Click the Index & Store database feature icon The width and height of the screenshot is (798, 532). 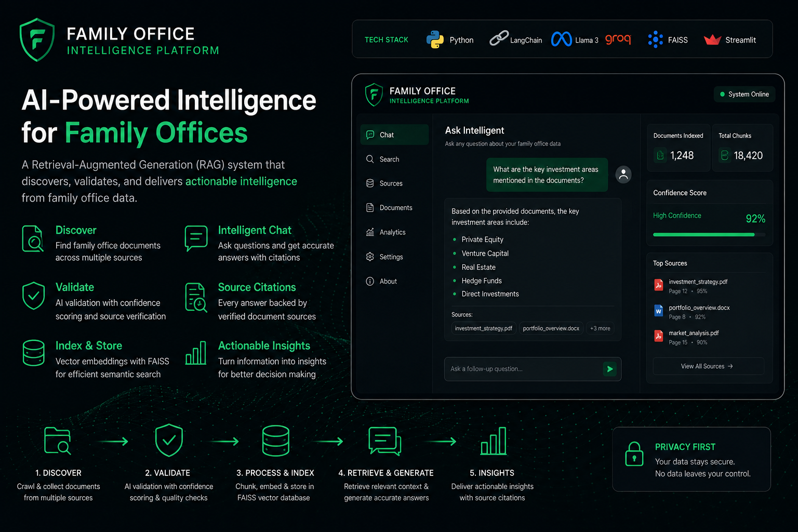(x=33, y=353)
